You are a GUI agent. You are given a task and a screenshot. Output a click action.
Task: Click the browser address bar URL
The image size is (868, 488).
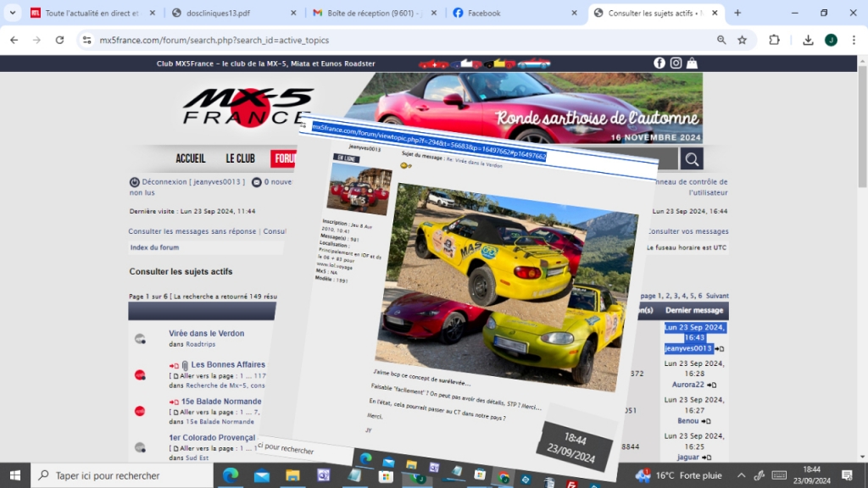pyautogui.click(x=214, y=40)
